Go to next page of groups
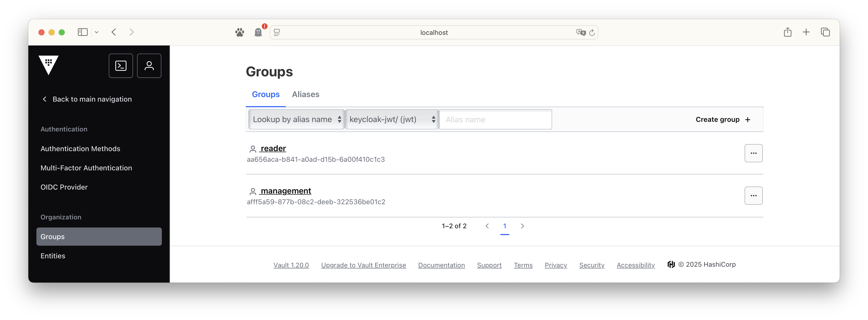Image resolution: width=868 pixels, height=320 pixels. pyautogui.click(x=522, y=226)
